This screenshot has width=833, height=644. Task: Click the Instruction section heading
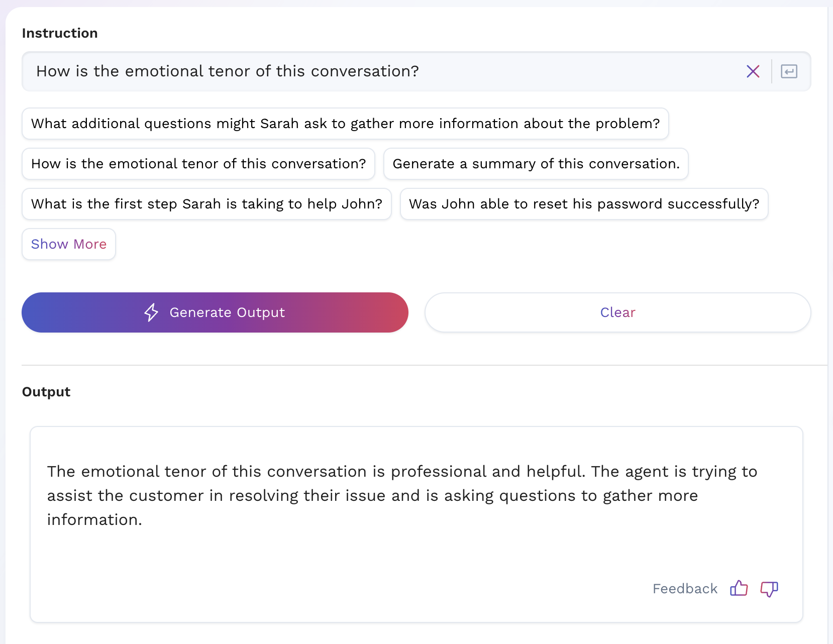tap(60, 33)
